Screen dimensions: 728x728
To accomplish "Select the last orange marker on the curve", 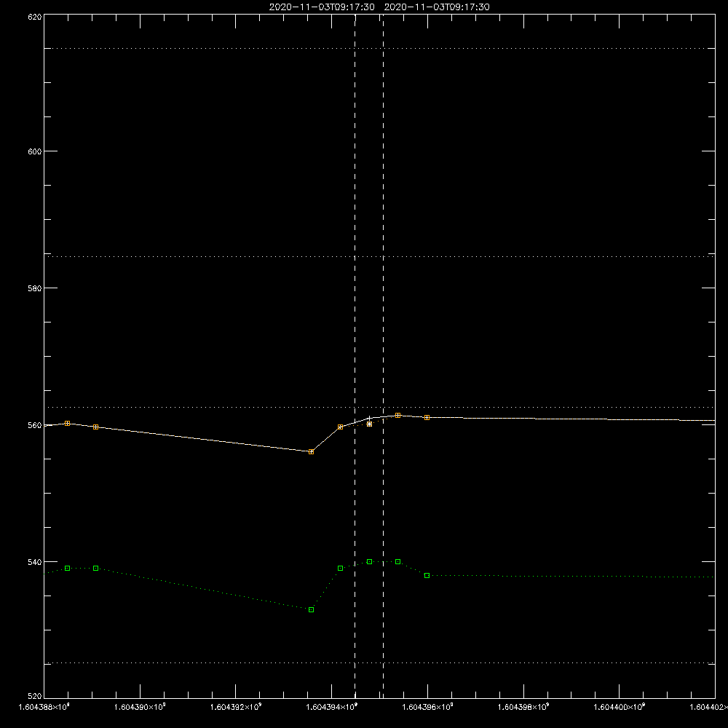I will tap(427, 417).
